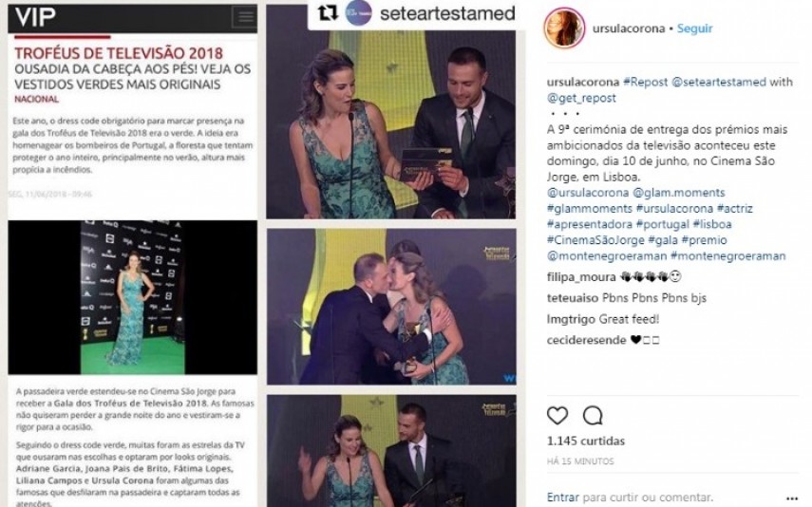
Task: Open the VIP hamburger menu icon
Action: [x=244, y=17]
